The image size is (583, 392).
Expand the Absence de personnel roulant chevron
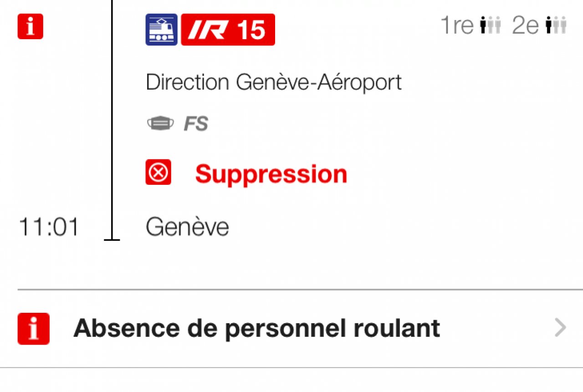[560, 328]
